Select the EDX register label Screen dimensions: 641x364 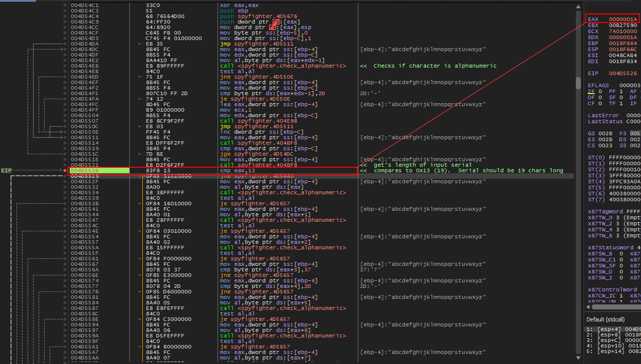point(593,37)
